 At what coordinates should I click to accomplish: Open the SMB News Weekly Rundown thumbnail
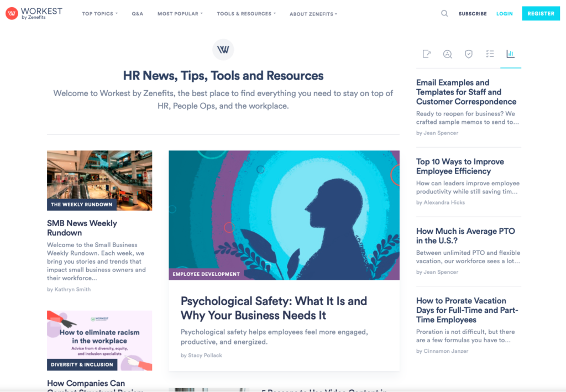99,180
